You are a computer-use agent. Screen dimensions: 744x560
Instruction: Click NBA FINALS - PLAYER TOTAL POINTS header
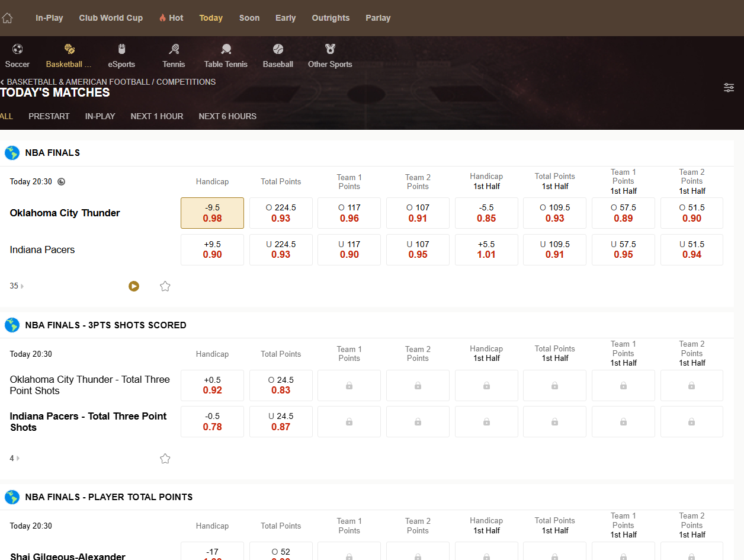(x=109, y=497)
